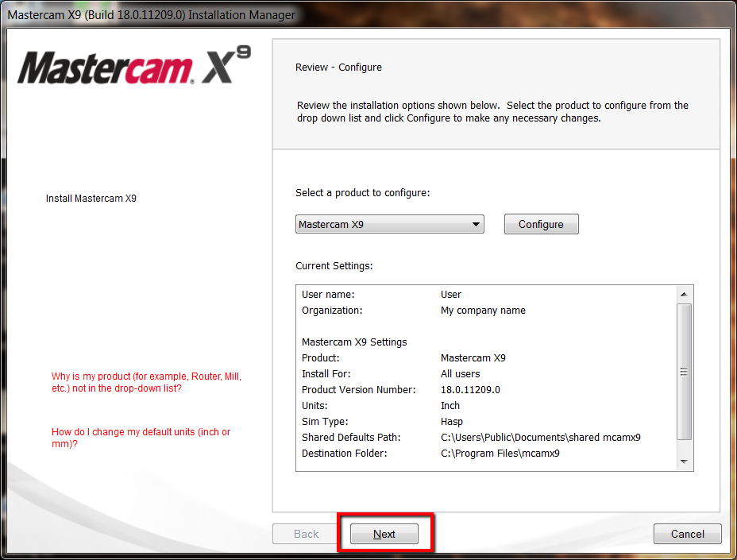The width and height of the screenshot is (737, 560).
Task: Click scroll down arrow in Current Settings
Action: [684, 462]
